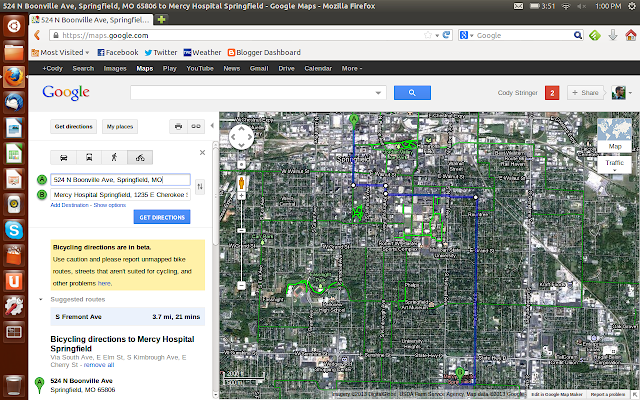Open the account profile picture menu
640x400 pixels.
[621, 93]
